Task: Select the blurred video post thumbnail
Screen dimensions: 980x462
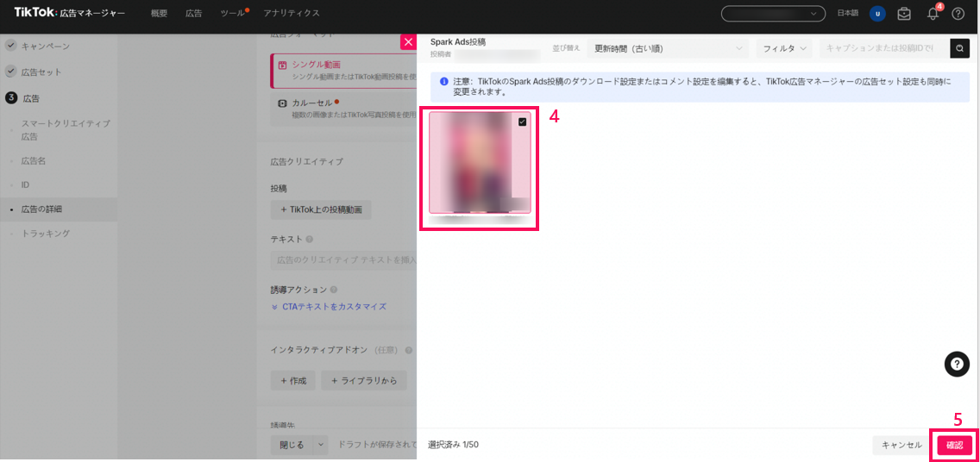Action: click(480, 164)
